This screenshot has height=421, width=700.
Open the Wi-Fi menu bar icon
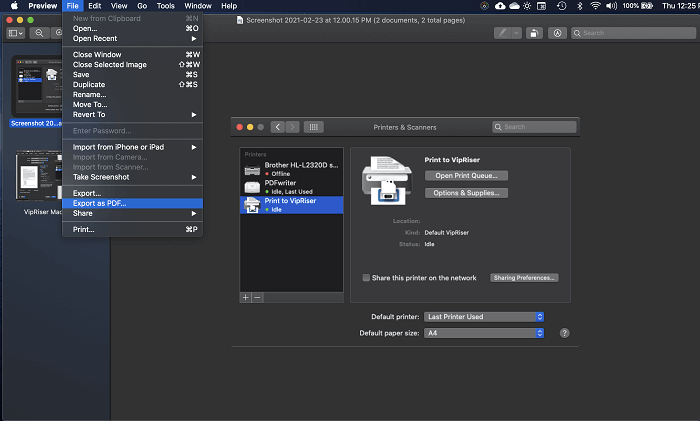click(x=596, y=6)
